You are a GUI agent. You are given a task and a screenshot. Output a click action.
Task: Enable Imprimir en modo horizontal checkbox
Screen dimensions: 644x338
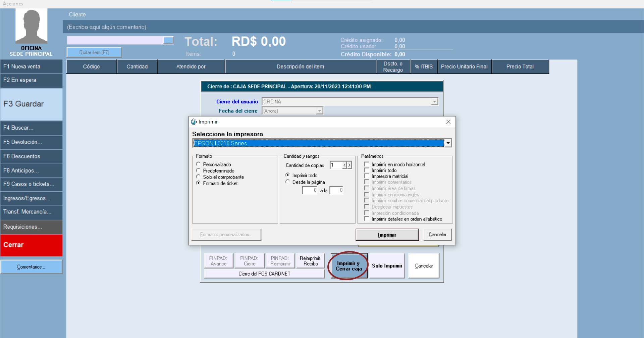[x=367, y=164]
